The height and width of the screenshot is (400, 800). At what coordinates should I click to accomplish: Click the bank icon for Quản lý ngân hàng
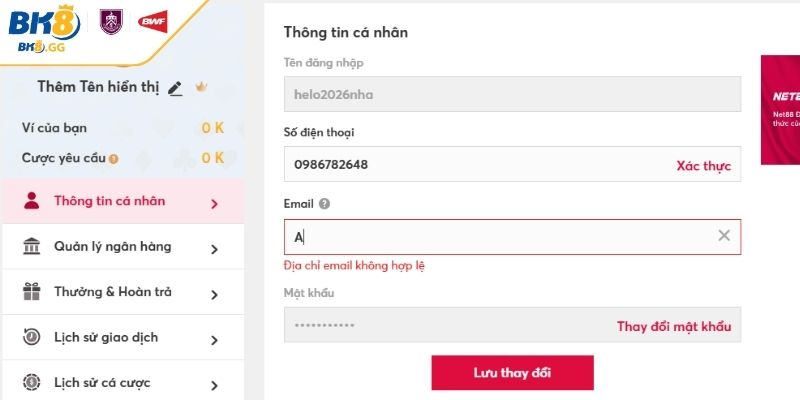click(x=32, y=247)
